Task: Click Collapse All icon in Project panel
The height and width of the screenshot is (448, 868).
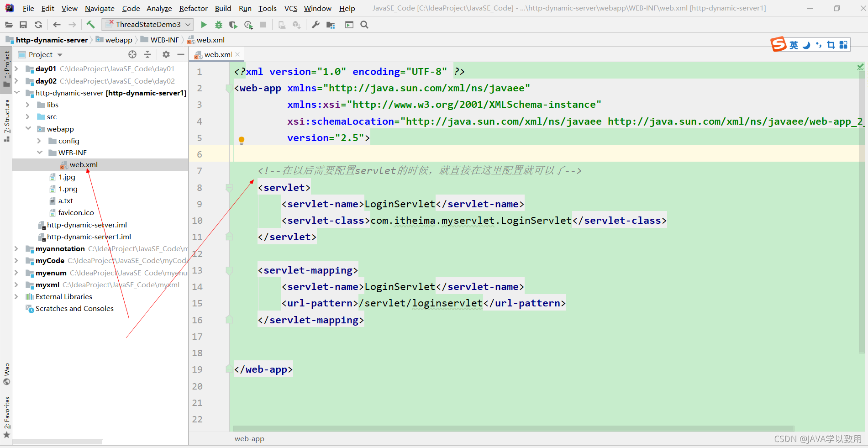Action: pos(147,54)
